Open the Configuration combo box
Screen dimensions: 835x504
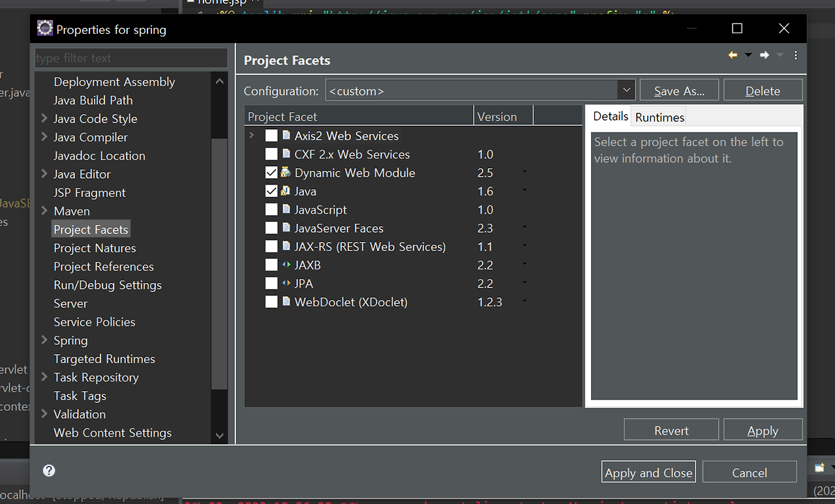(x=479, y=91)
